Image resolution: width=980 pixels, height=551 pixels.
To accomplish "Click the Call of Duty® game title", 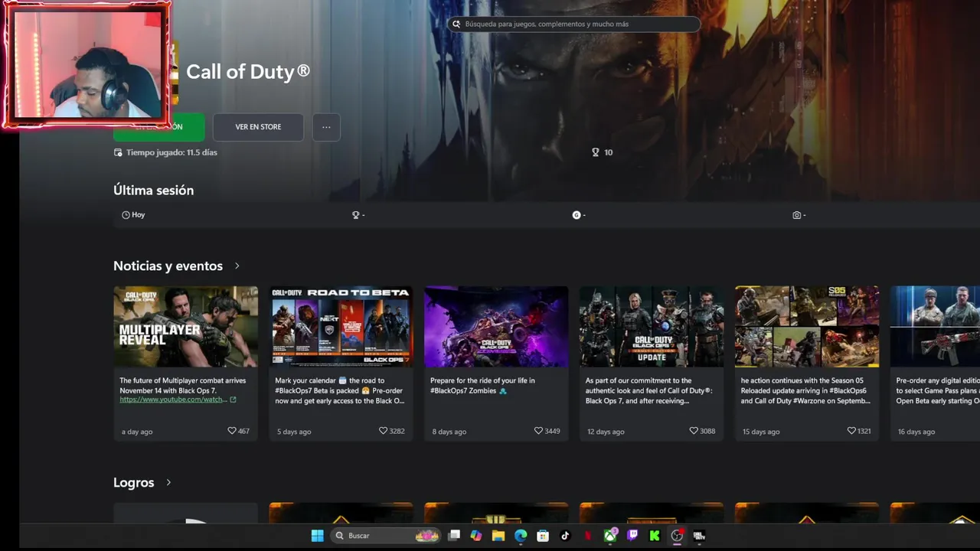I will [248, 72].
